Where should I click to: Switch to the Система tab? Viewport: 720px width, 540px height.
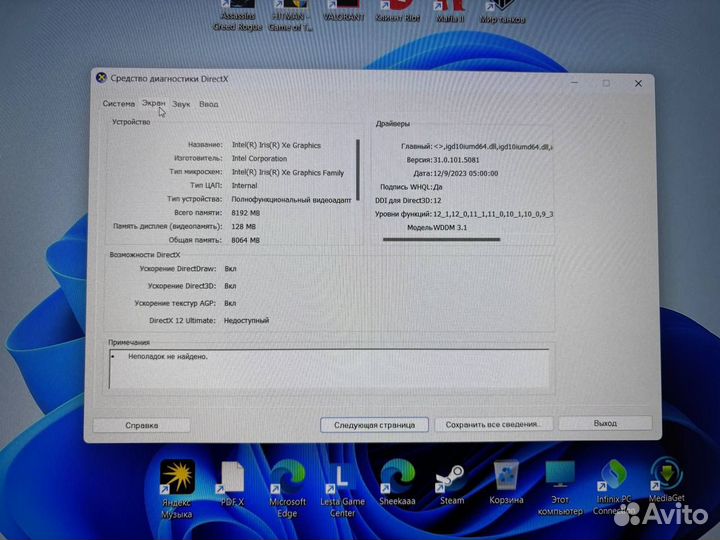coord(118,104)
